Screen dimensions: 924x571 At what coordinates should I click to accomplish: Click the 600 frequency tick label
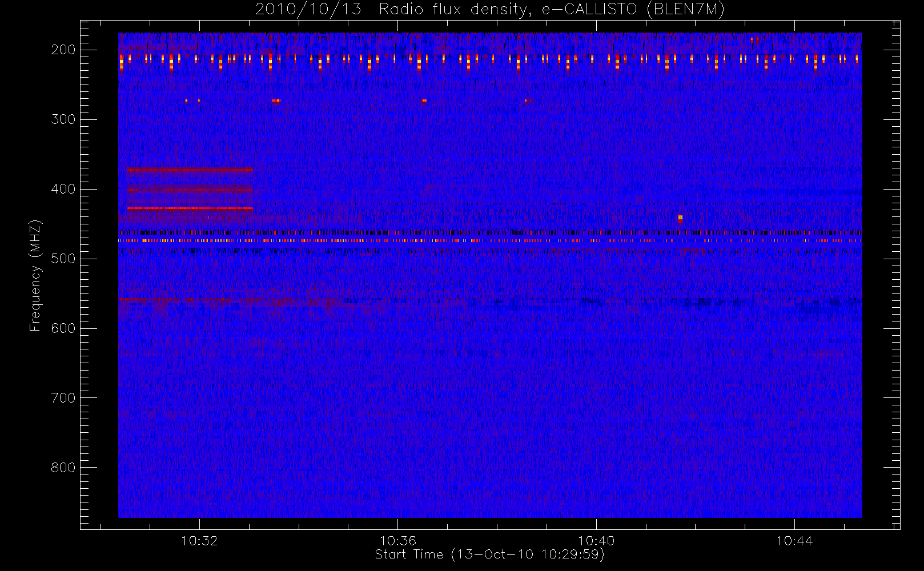(x=63, y=328)
